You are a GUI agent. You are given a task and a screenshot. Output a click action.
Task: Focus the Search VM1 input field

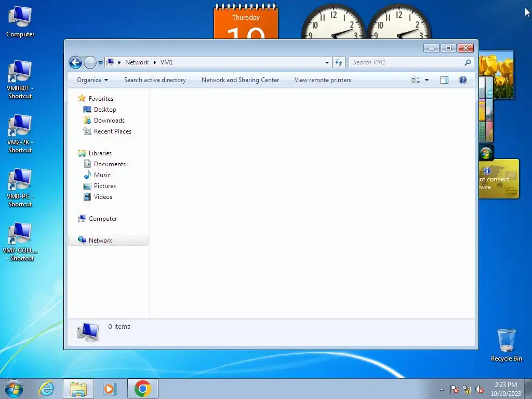(x=405, y=62)
